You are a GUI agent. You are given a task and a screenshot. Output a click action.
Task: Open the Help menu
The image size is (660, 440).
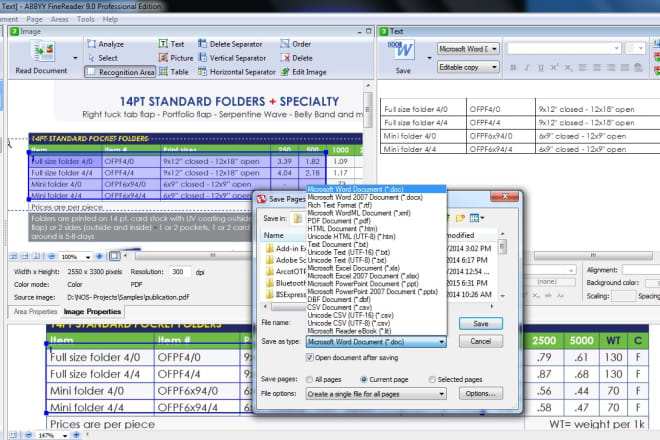tap(110, 19)
